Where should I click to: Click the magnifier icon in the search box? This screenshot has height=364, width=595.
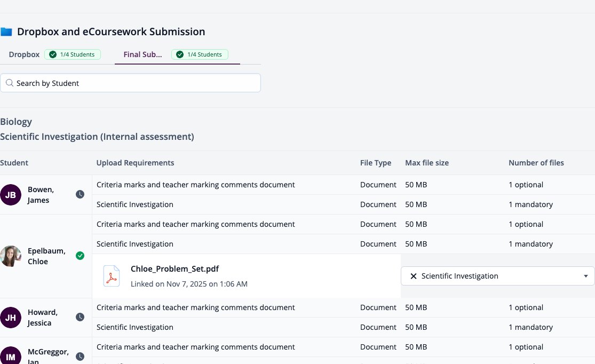(10, 83)
